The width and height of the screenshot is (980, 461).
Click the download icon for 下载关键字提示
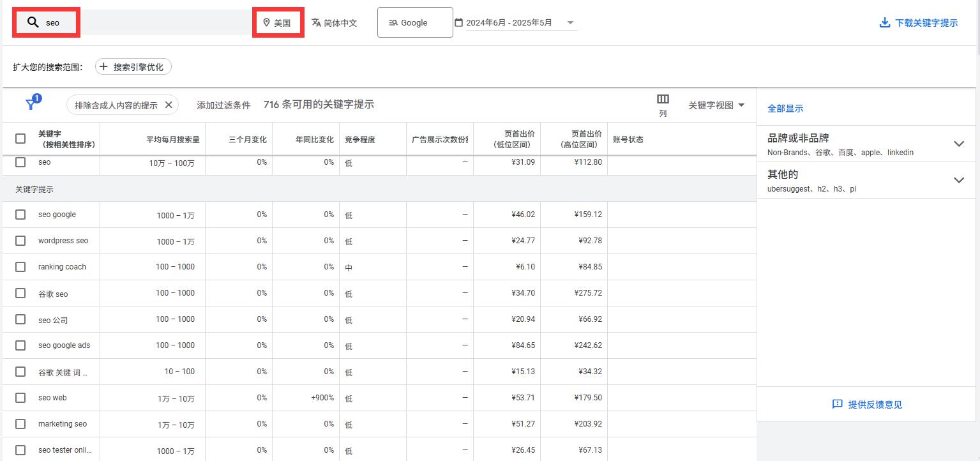884,21
